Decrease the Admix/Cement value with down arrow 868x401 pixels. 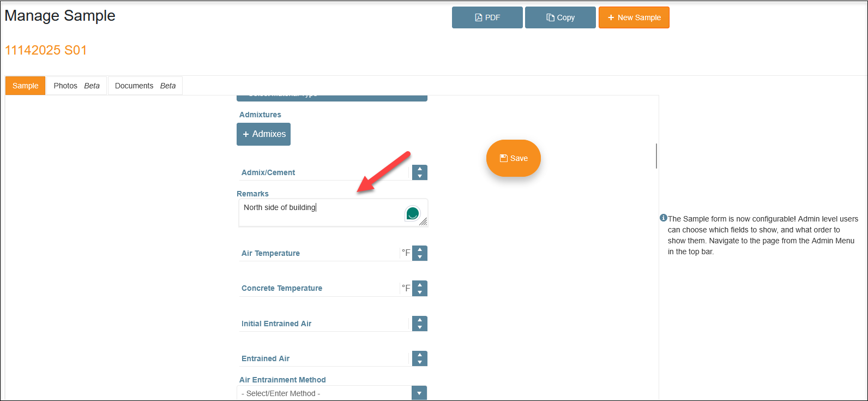(420, 176)
